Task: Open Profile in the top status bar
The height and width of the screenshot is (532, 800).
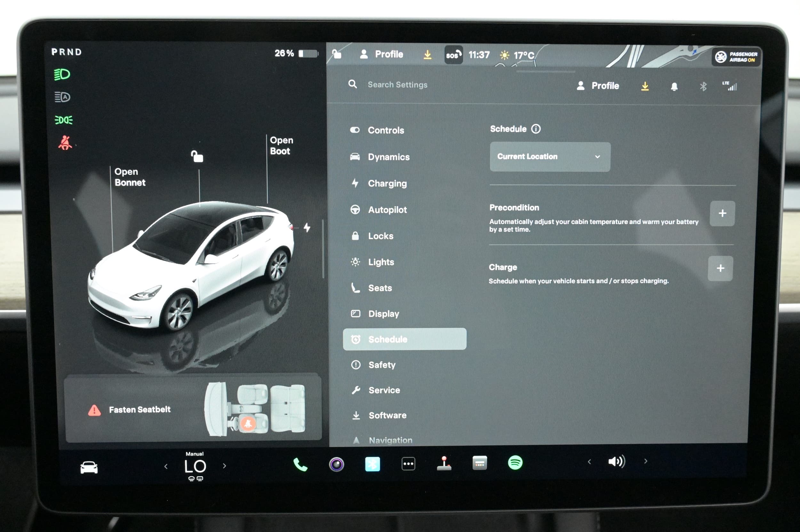Action: click(x=381, y=54)
